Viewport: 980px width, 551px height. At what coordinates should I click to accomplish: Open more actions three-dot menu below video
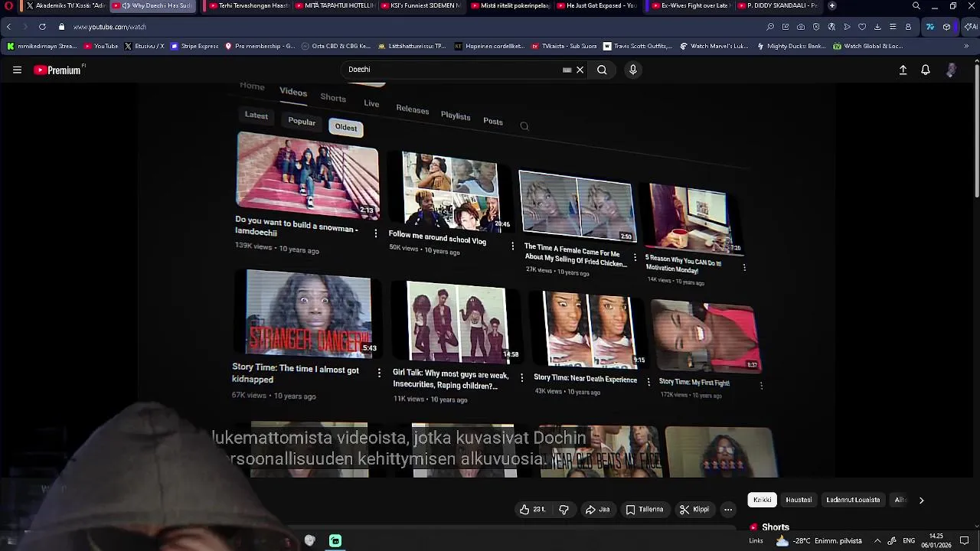click(x=728, y=510)
